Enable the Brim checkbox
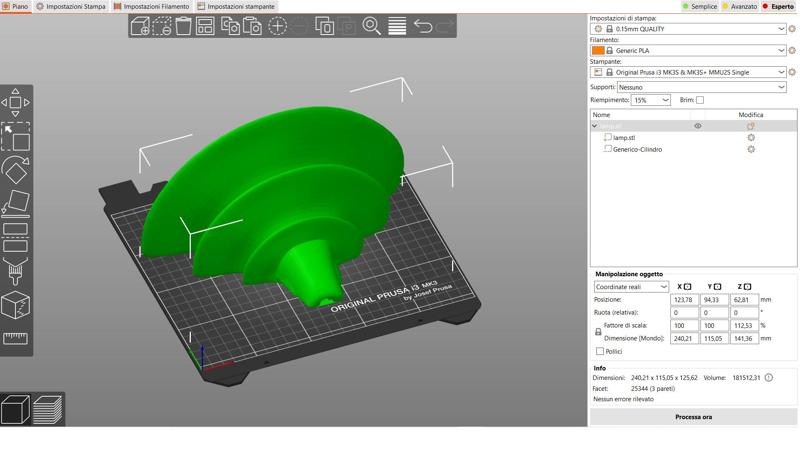Image resolution: width=800 pixels, height=450 pixels. 700,100
